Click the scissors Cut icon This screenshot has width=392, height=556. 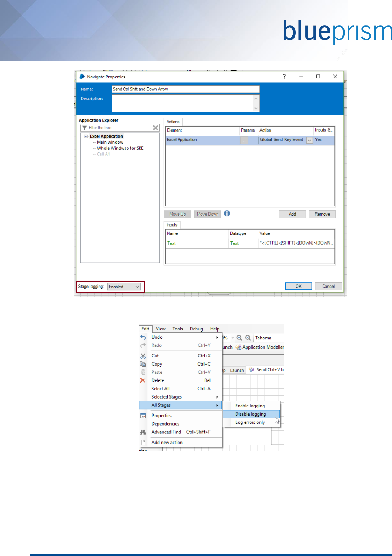pos(143,356)
